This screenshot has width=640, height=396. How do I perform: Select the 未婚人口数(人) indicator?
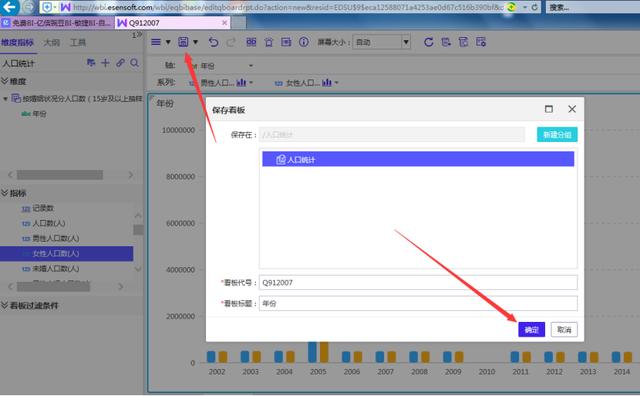click(56, 269)
